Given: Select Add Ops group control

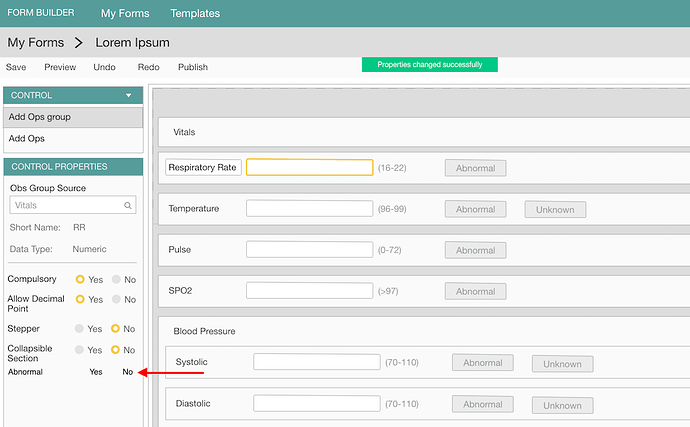Looking at the screenshot, I should [73, 117].
